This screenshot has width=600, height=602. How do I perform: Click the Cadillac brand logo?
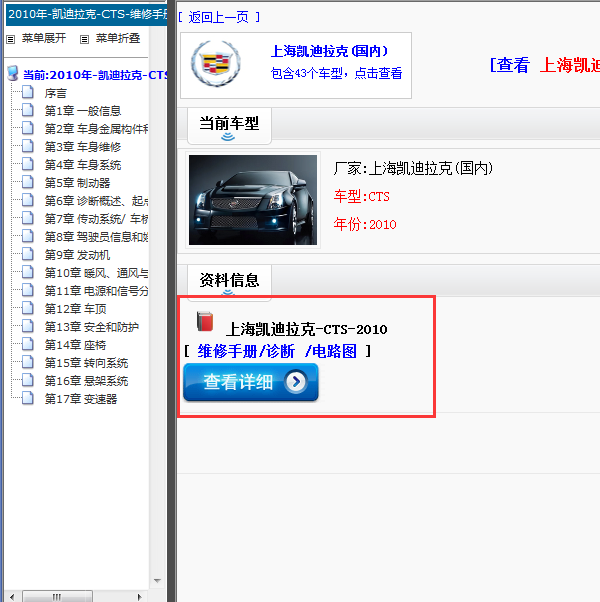point(216,63)
